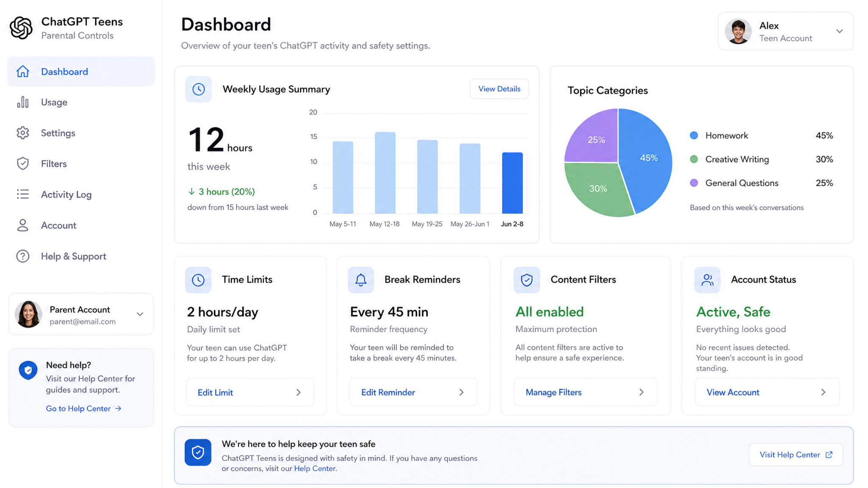The height and width of the screenshot is (488, 868).
Task: Click the chevron on Manage Filters
Action: coord(641,392)
